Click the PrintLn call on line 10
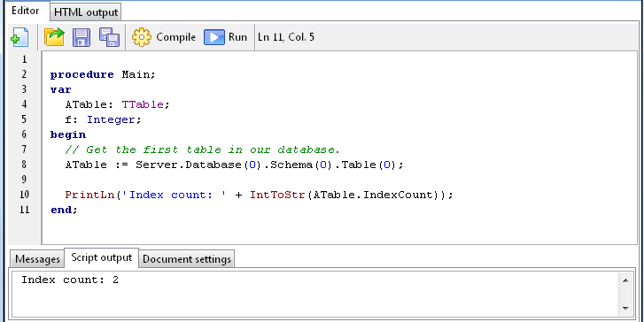The height and width of the screenshot is (322, 644). 259,195
